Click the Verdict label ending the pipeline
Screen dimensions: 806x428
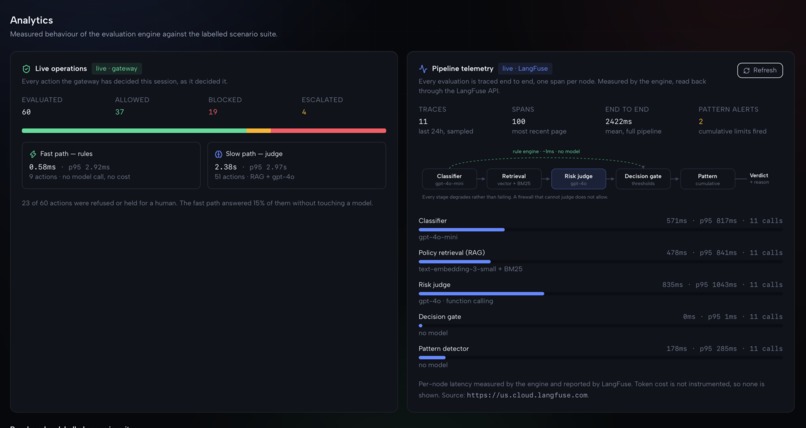tap(759, 178)
